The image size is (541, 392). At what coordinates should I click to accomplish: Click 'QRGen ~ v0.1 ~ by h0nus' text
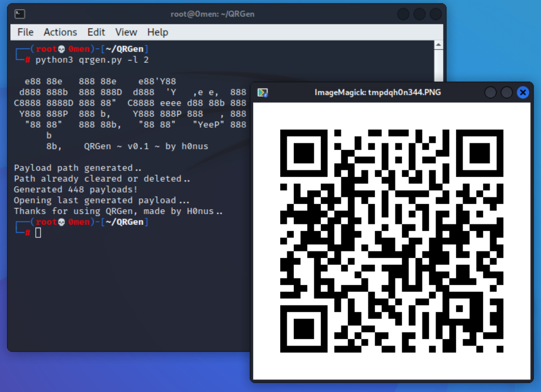146,147
